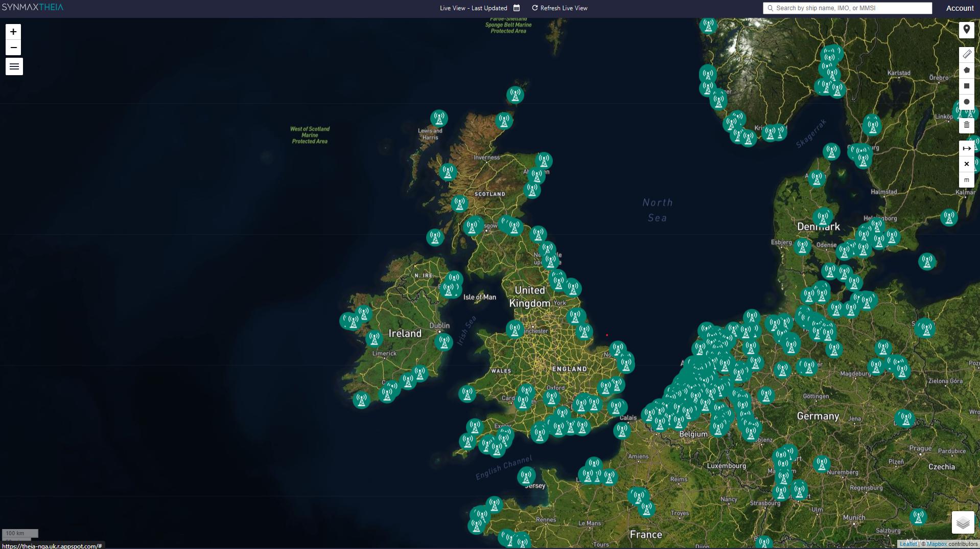The height and width of the screenshot is (549, 980).
Task: Click the antenna marker near Dublin
Action: click(444, 342)
